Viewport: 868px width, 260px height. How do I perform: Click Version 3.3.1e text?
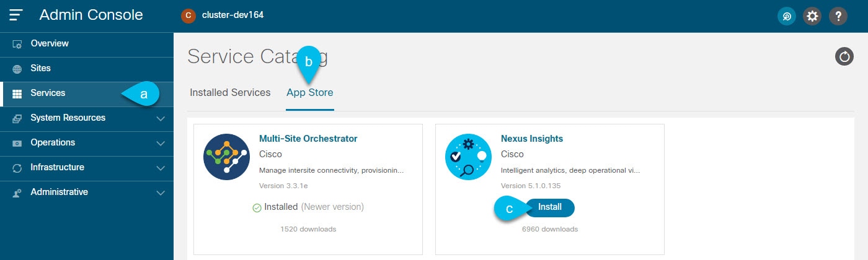point(283,186)
